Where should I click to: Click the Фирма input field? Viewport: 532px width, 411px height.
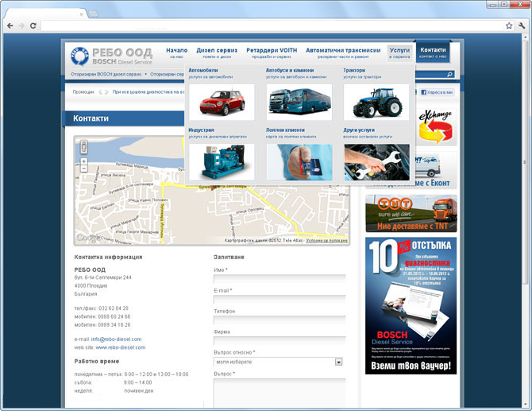click(279, 341)
